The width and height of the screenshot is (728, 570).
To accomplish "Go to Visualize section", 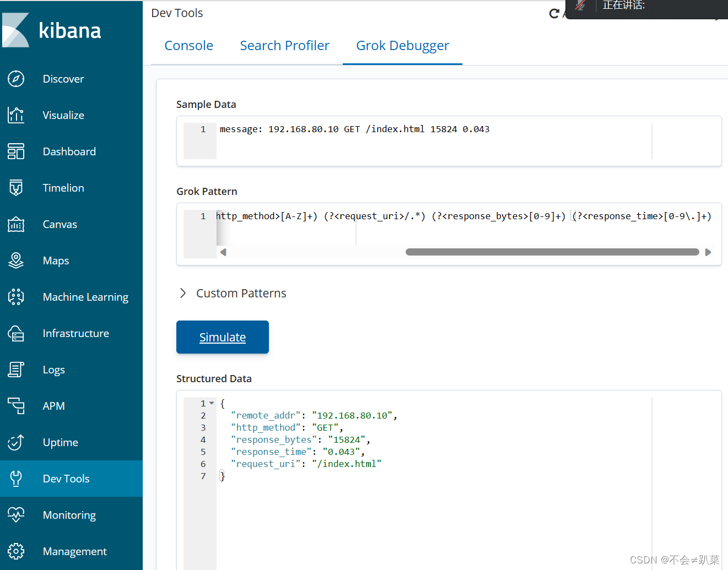I will (x=72, y=115).
